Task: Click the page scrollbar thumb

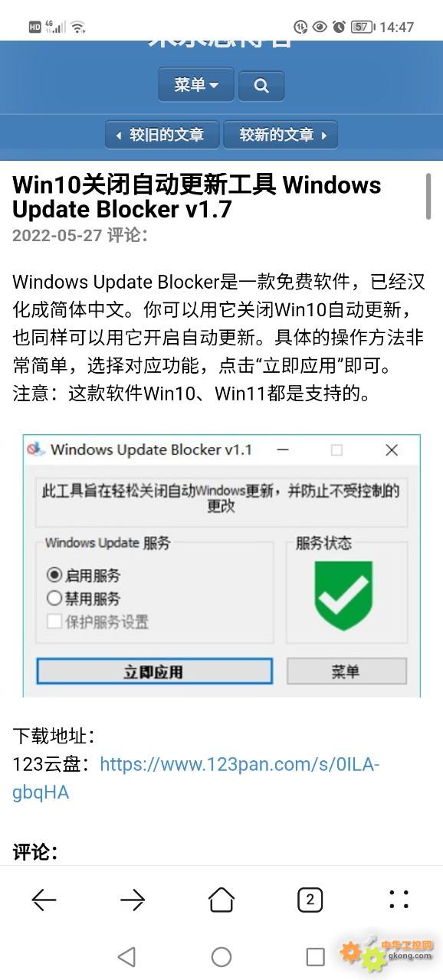Action: click(428, 197)
